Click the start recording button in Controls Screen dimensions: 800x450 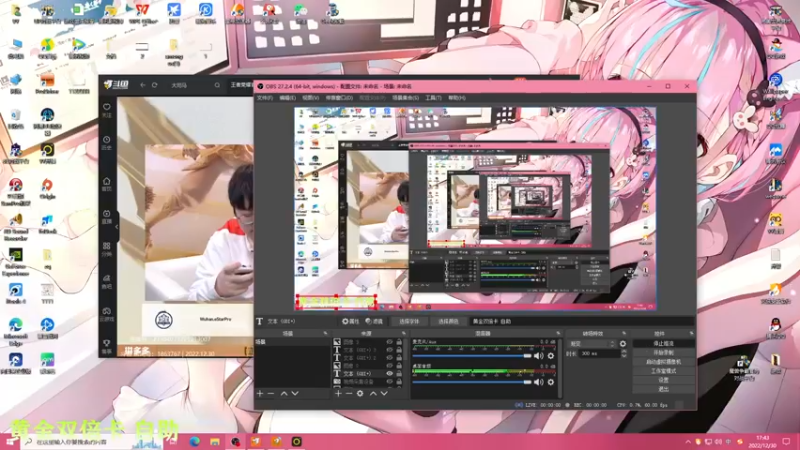point(663,353)
